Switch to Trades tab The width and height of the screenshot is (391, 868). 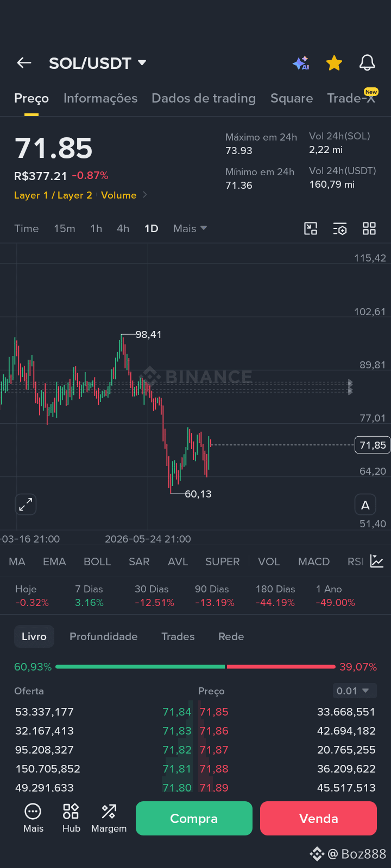(x=178, y=636)
